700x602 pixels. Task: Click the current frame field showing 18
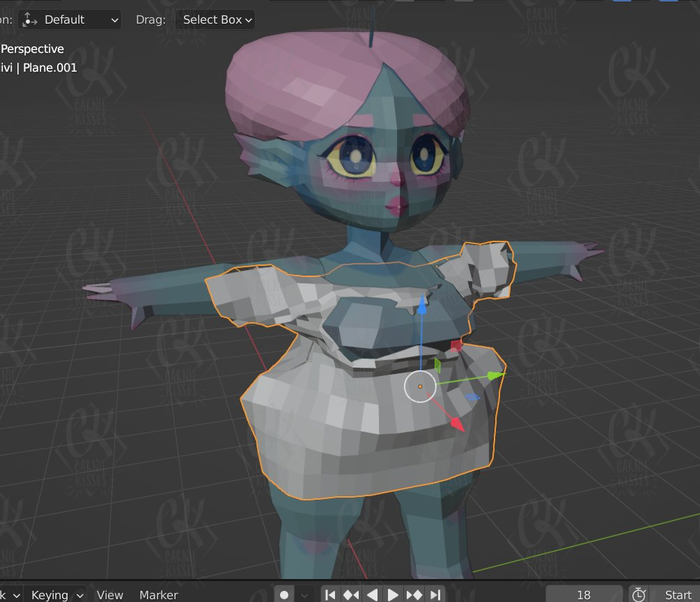click(x=584, y=594)
